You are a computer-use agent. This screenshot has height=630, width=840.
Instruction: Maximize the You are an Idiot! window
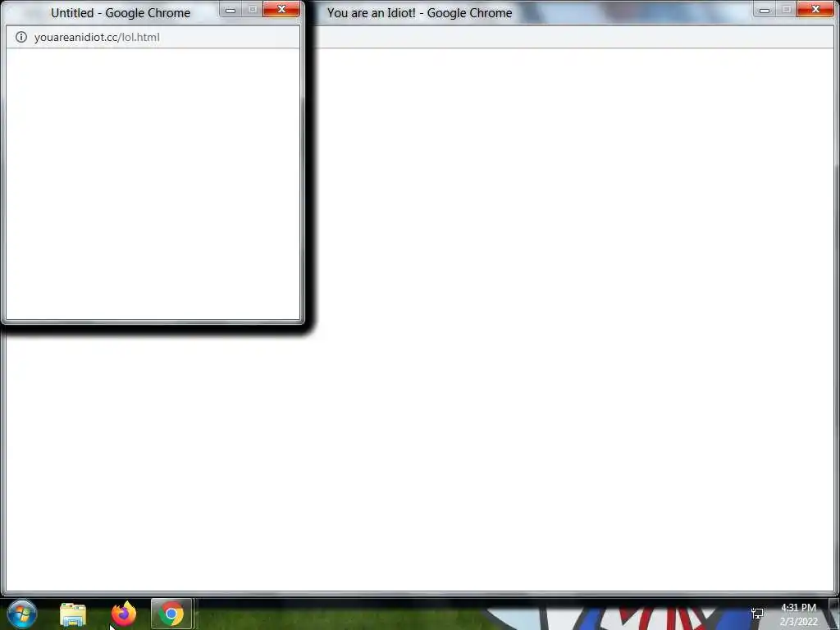pyautogui.click(x=787, y=10)
